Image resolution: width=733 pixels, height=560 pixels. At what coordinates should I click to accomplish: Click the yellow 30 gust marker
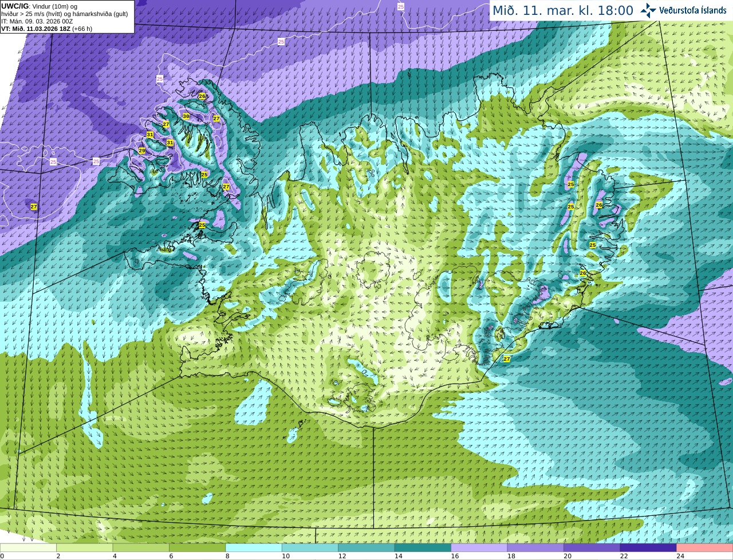[x=186, y=116]
